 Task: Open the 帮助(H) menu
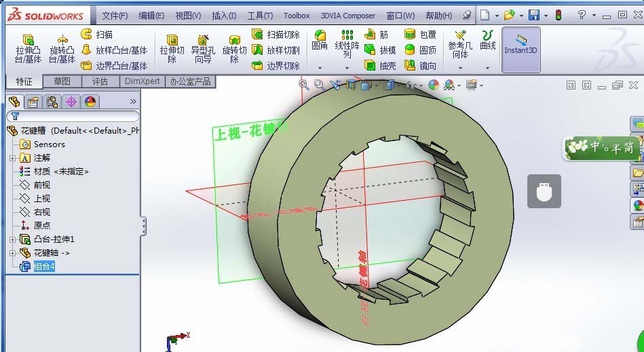438,16
